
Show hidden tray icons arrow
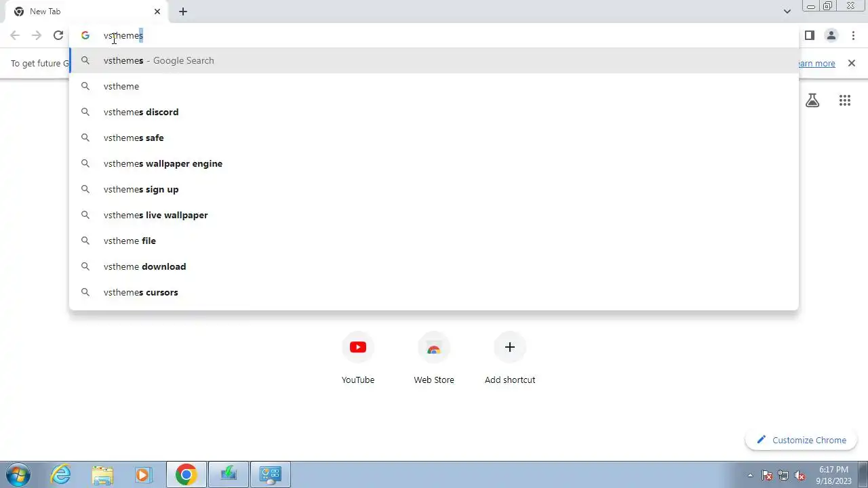tap(750, 475)
